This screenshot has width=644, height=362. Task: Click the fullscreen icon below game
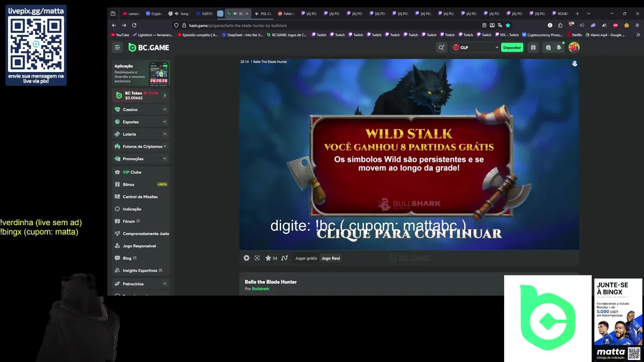coord(257,258)
